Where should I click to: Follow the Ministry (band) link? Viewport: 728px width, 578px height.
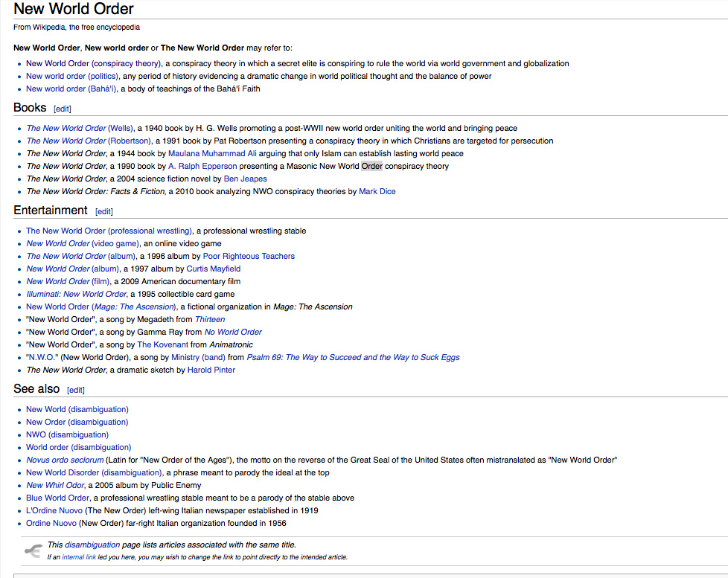coord(198,357)
